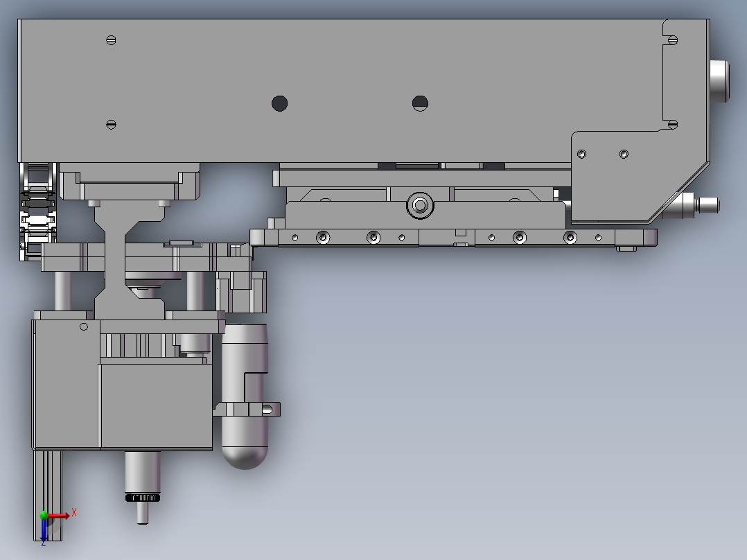Click the green origin sphere of the coordinate triad

click(44, 515)
